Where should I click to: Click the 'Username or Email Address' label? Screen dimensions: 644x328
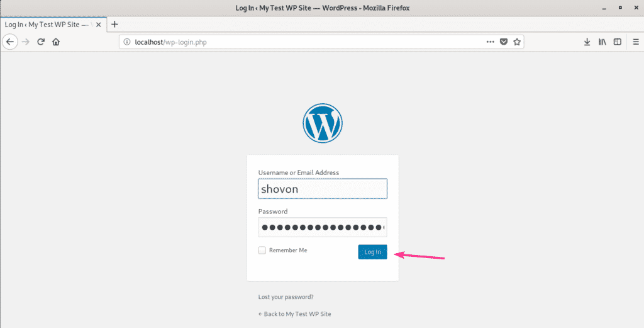coord(299,172)
